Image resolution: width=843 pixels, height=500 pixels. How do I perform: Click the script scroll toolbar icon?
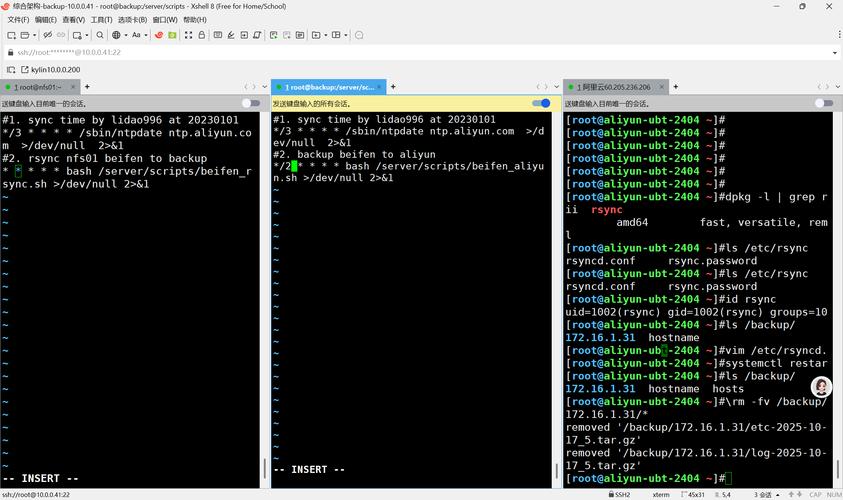[257, 35]
